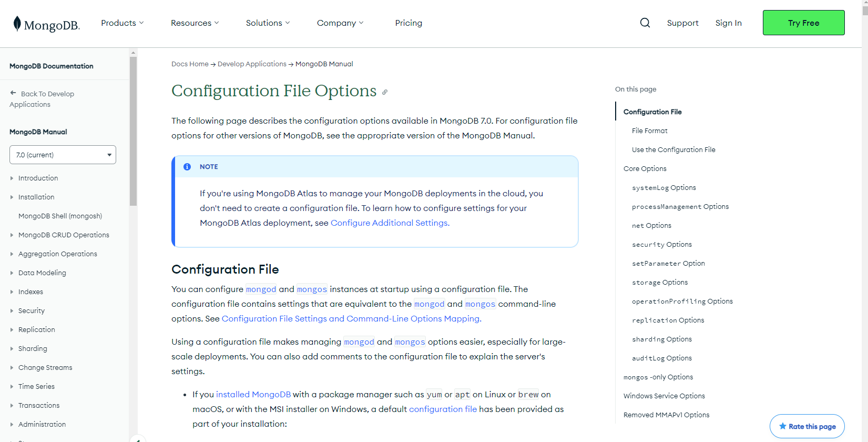Screen dimensions: 868x442
Task: Open the 7.0 (current) version selector
Action: (63, 155)
